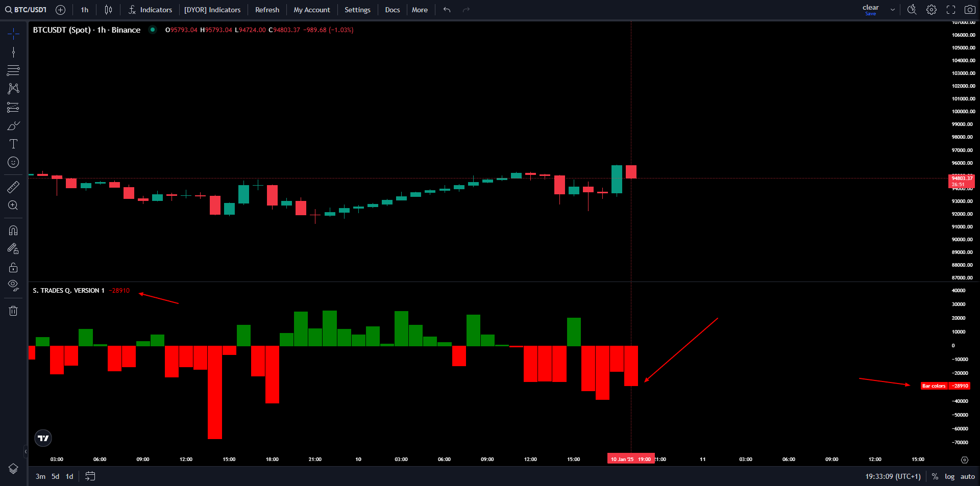Open the 1h timeframe selector
This screenshot has width=980, height=486.
[84, 10]
